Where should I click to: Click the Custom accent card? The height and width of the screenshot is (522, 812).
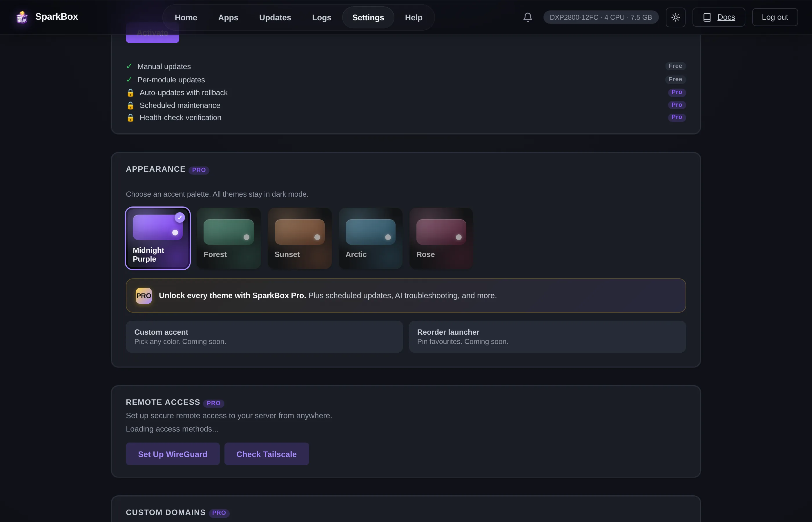(x=264, y=337)
